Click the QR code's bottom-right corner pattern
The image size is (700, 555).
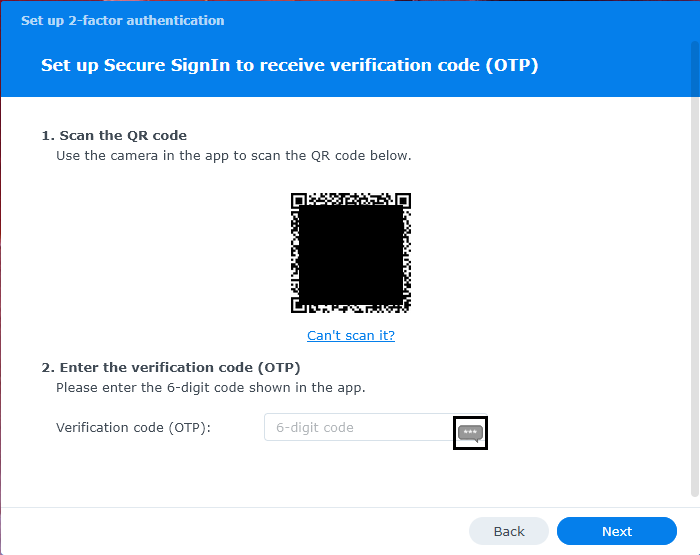coord(402,304)
